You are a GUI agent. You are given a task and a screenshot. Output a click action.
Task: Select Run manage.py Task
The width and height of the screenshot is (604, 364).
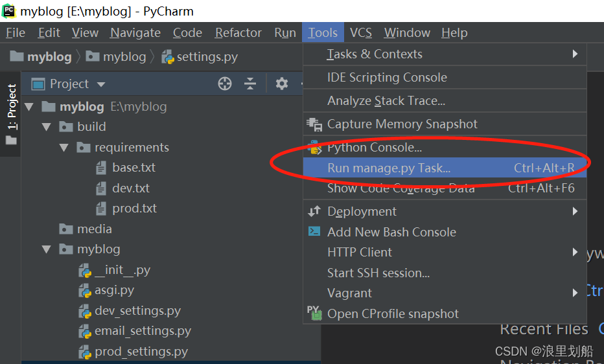[x=445, y=168]
